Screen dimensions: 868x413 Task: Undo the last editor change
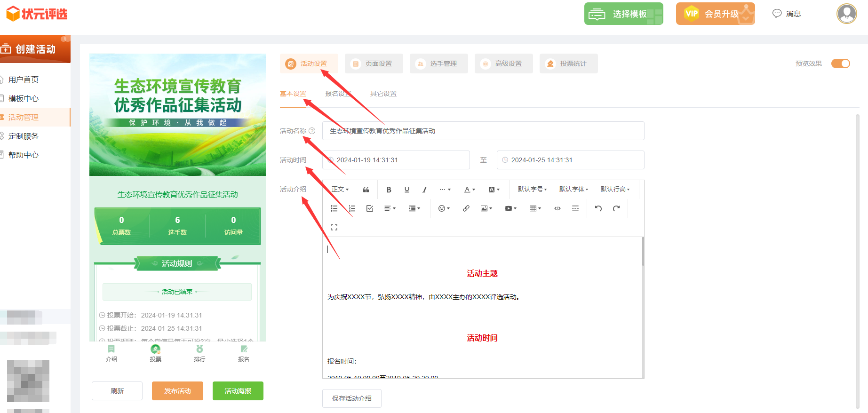[598, 208]
